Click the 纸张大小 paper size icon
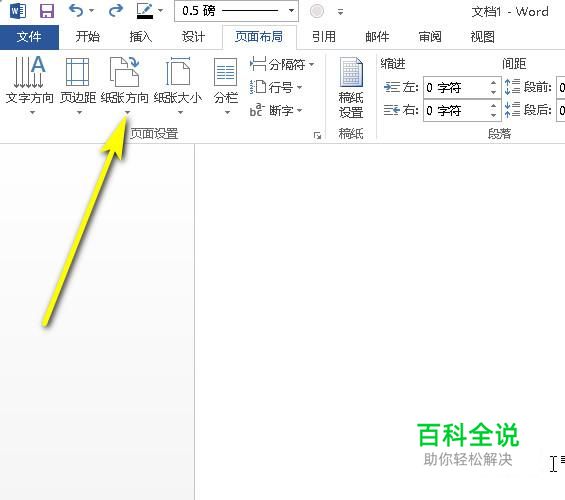 point(178,72)
